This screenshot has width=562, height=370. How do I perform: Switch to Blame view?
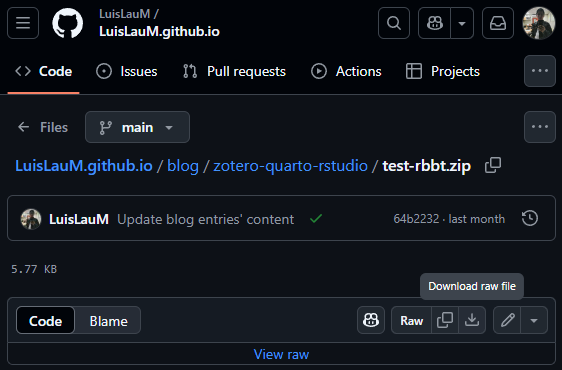pos(108,321)
